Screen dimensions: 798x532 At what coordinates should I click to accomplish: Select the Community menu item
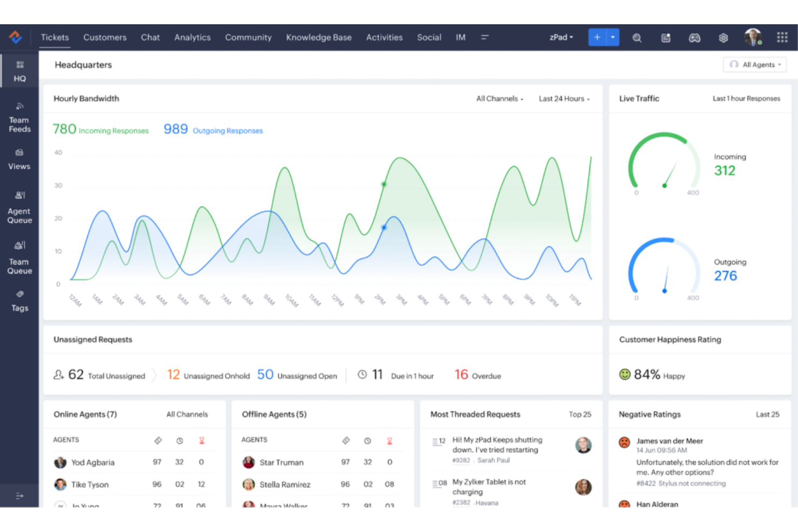point(248,37)
